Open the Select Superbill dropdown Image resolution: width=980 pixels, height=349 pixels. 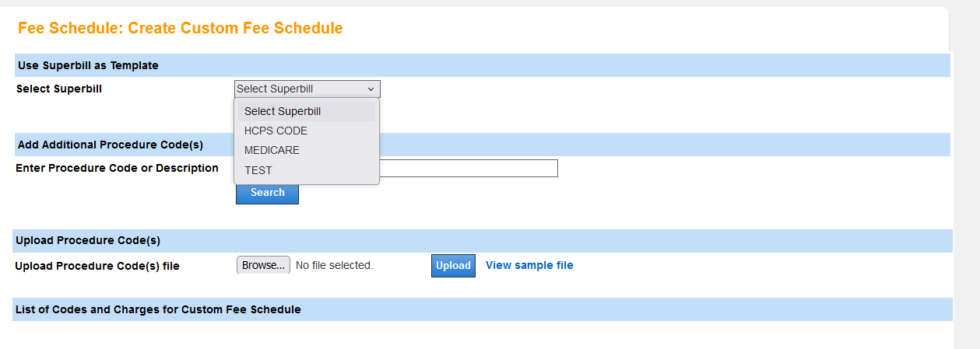pyautogui.click(x=307, y=89)
